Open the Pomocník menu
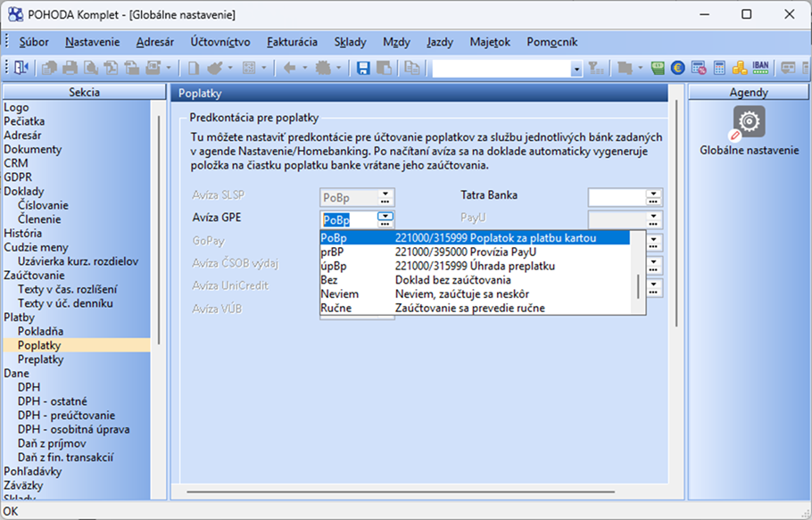This screenshot has height=520, width=812. pos(552,42)
